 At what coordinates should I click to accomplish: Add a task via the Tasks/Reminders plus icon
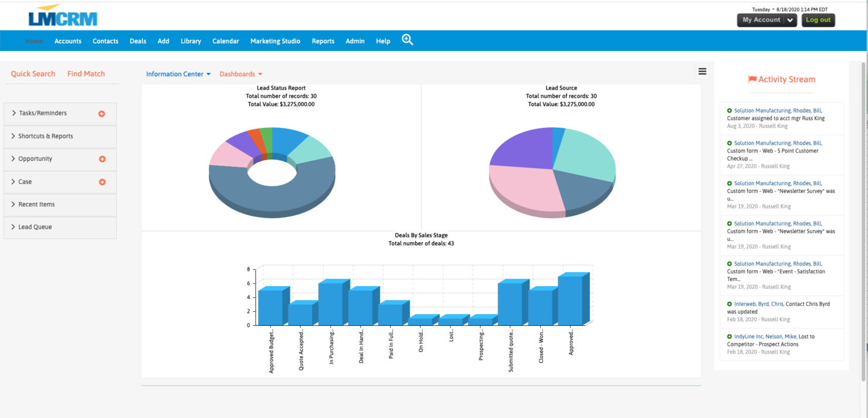pos(103,113)
